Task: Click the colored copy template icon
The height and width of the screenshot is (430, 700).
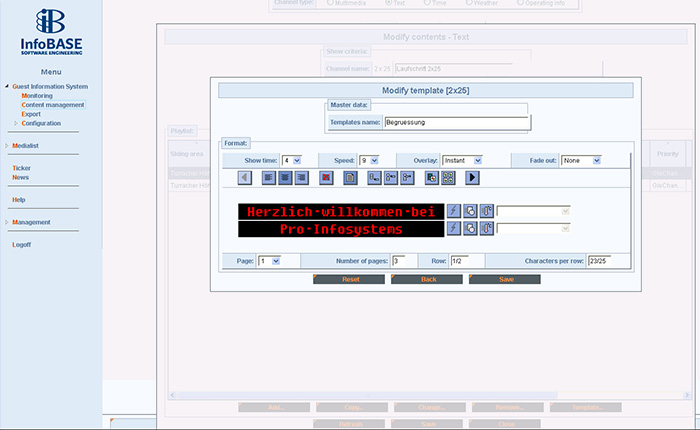Action: point(432,178)
